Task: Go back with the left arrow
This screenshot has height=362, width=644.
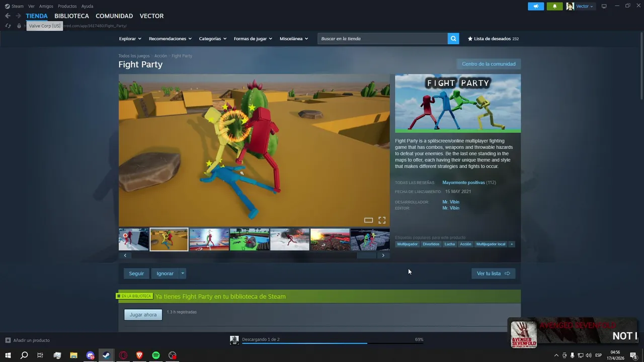Action: pos(8,16)
